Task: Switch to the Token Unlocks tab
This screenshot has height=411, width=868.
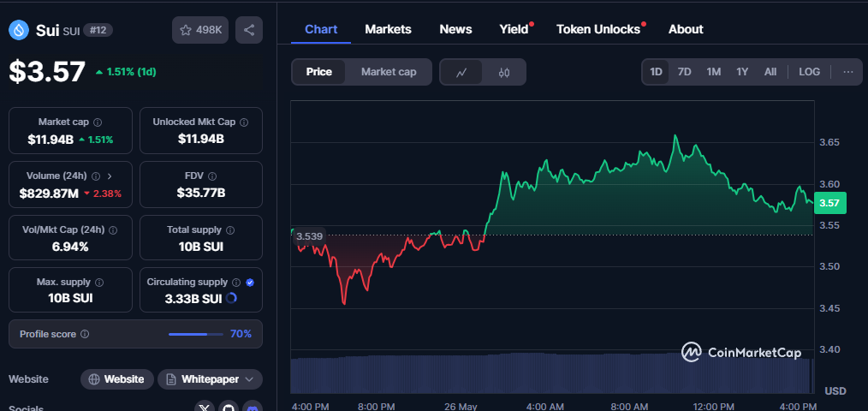Action: click(598, 29)
